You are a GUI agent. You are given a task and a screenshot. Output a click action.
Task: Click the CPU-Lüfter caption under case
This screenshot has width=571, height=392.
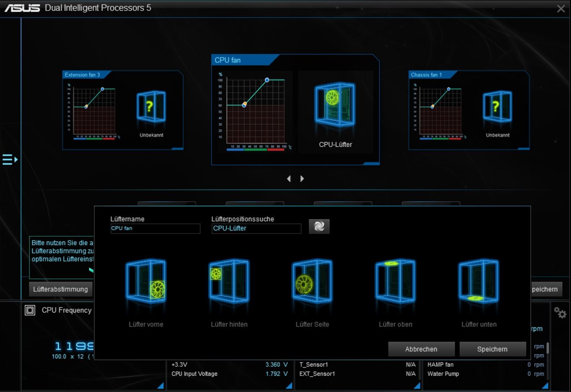click(x=335, y=144)
